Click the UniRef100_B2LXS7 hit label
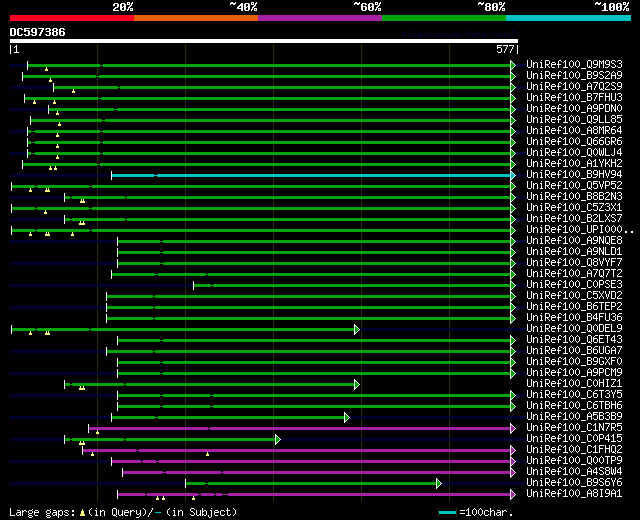The height and width of the screenshot is (520, 640). coord(574,218)
